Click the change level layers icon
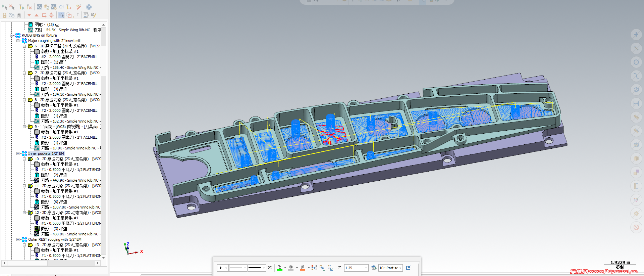 [374, 268]
